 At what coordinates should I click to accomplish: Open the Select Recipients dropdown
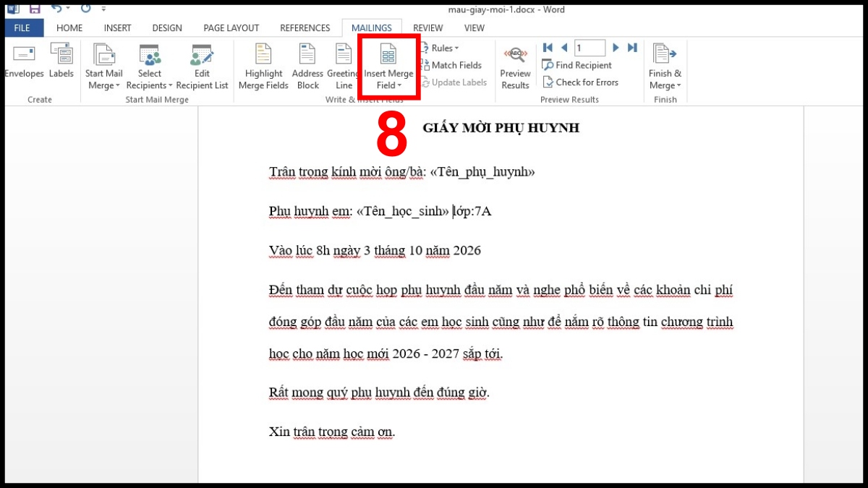point(150,67)
